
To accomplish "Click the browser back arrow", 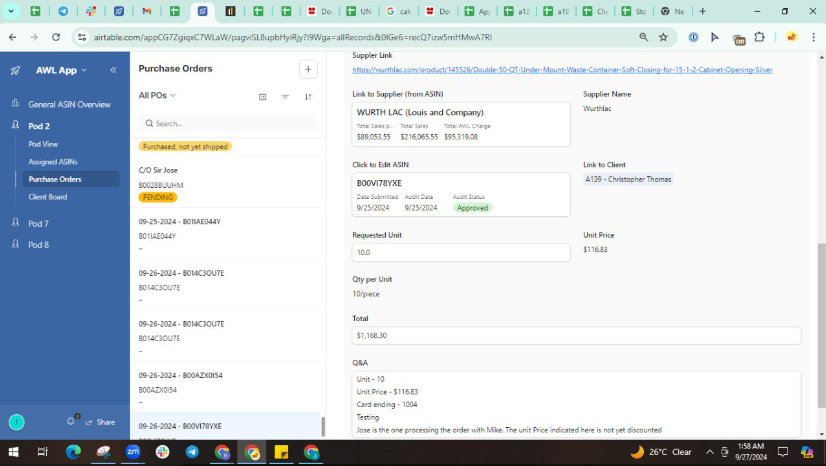I will point(13,37).
